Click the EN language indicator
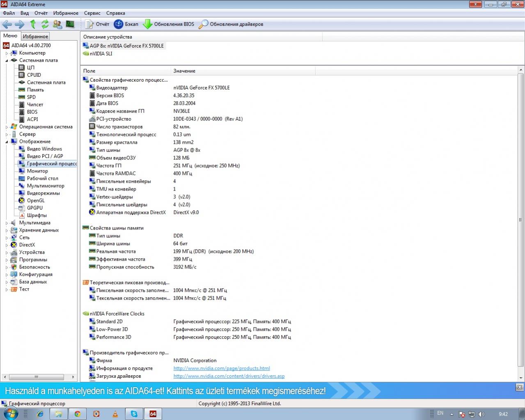525x420 pixels. 440,413
